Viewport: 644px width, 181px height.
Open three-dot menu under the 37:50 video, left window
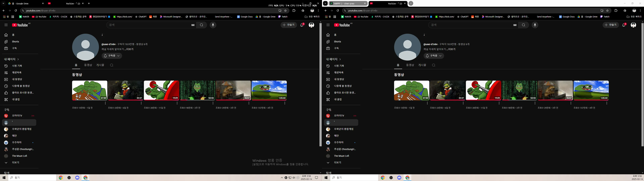click(105, 103)
